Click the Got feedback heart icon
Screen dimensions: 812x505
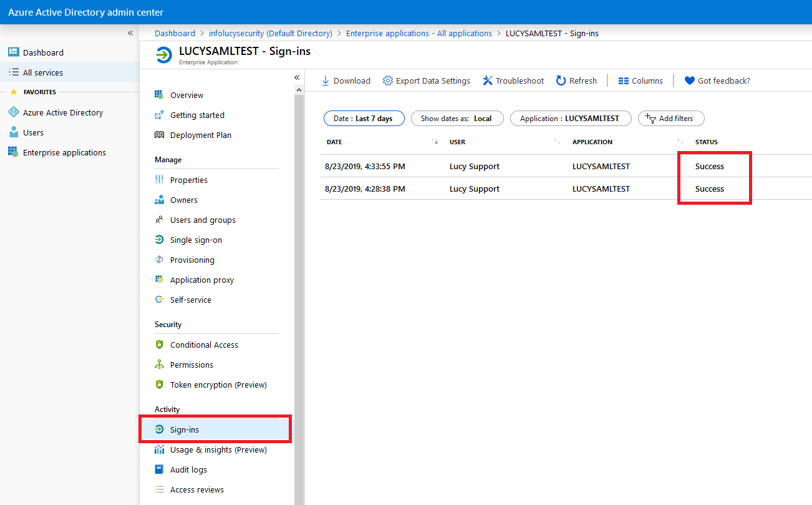coord(689,81)
